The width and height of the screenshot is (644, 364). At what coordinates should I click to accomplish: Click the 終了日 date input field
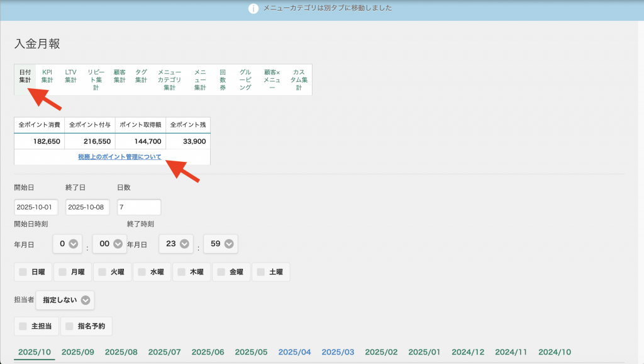coord(87,207)
